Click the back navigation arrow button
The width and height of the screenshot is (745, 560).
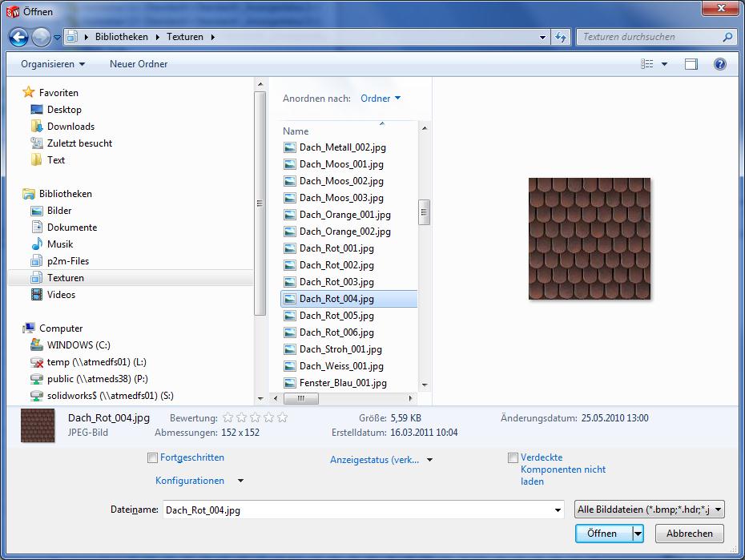coord(20,37)
